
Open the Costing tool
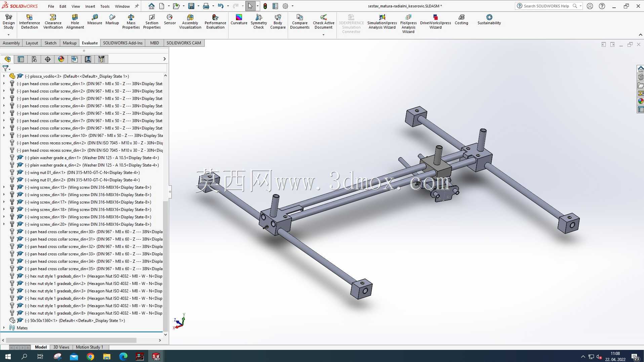[x=461, y=20]
